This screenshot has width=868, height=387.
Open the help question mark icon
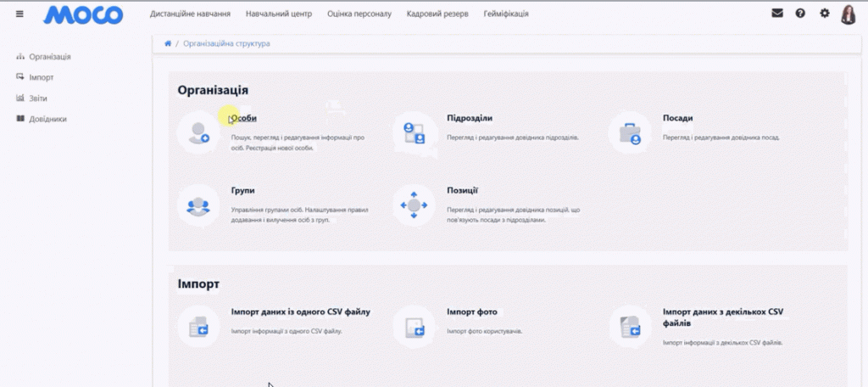(x=800, y=14)
